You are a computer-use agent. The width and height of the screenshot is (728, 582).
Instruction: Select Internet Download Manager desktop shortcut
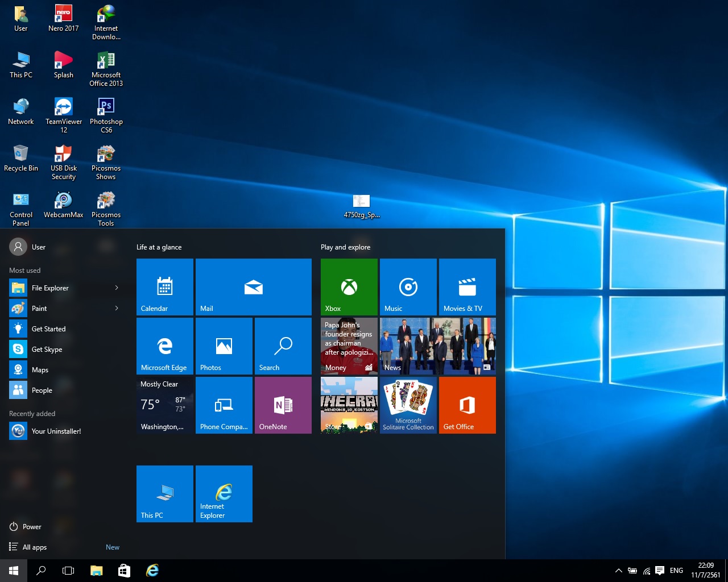(x=106, y=23)
